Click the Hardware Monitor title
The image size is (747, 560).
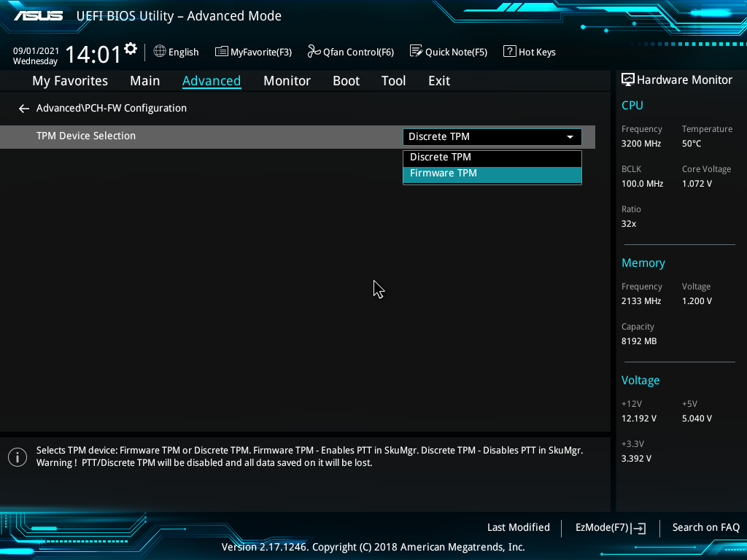[x=684, y=79]
